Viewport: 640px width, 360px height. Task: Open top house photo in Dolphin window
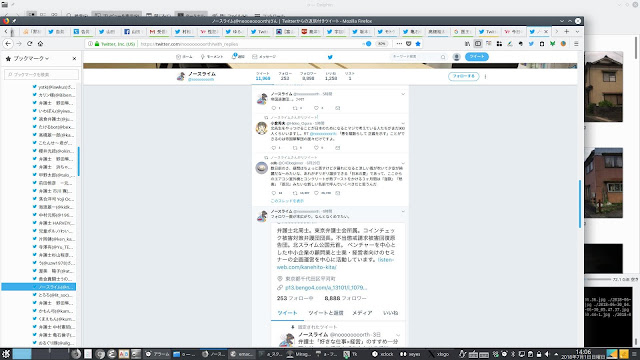click(x=604, y=87)
